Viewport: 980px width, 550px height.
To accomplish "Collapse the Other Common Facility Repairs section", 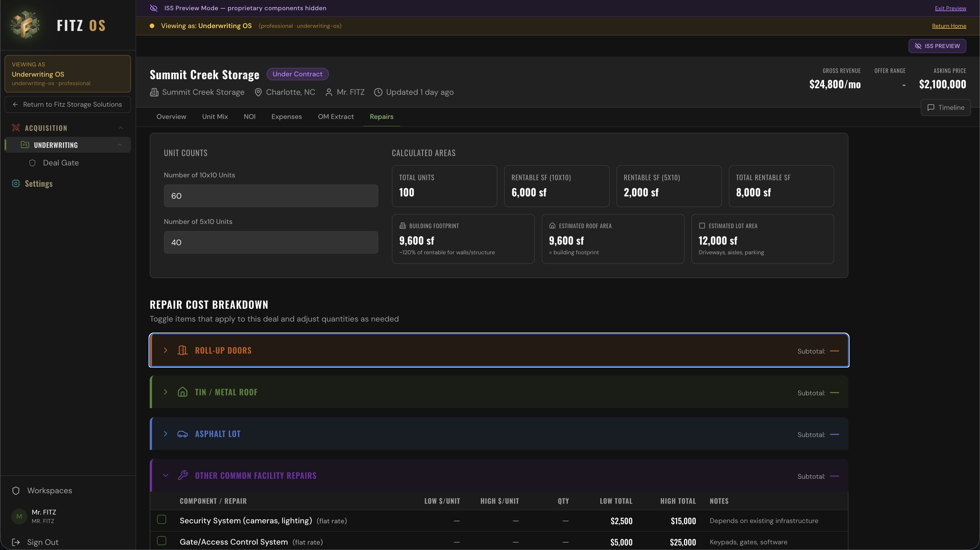I will click(x=166, y=475).
